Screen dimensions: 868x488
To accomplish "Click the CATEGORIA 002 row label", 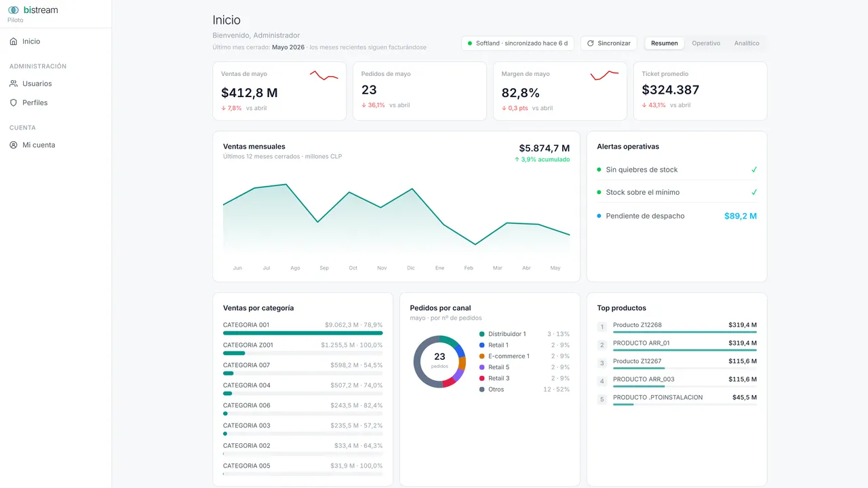I will 246,446.
